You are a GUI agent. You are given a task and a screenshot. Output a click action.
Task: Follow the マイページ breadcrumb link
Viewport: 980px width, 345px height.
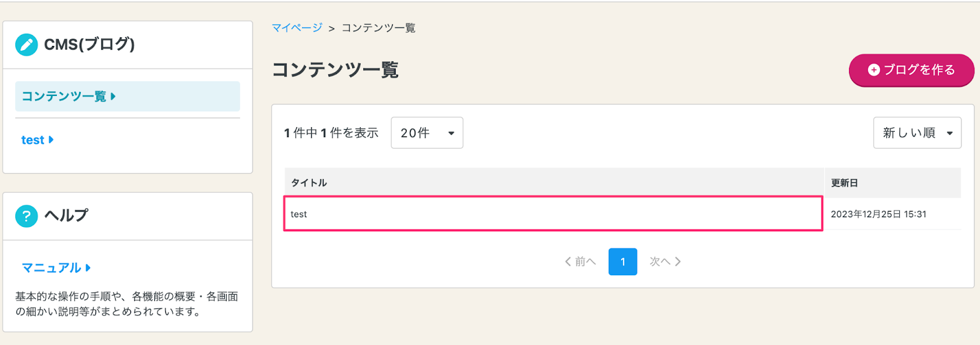point(296,28)
